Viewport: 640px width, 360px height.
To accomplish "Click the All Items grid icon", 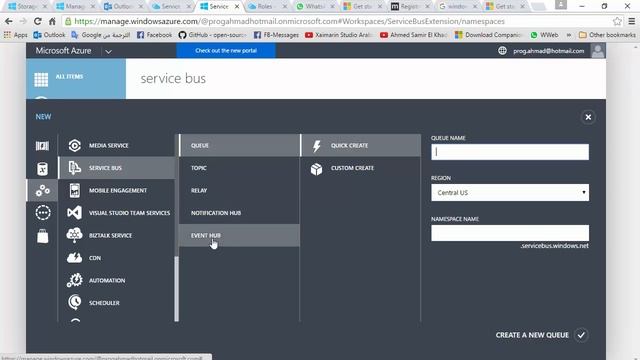I will point(41,80).
